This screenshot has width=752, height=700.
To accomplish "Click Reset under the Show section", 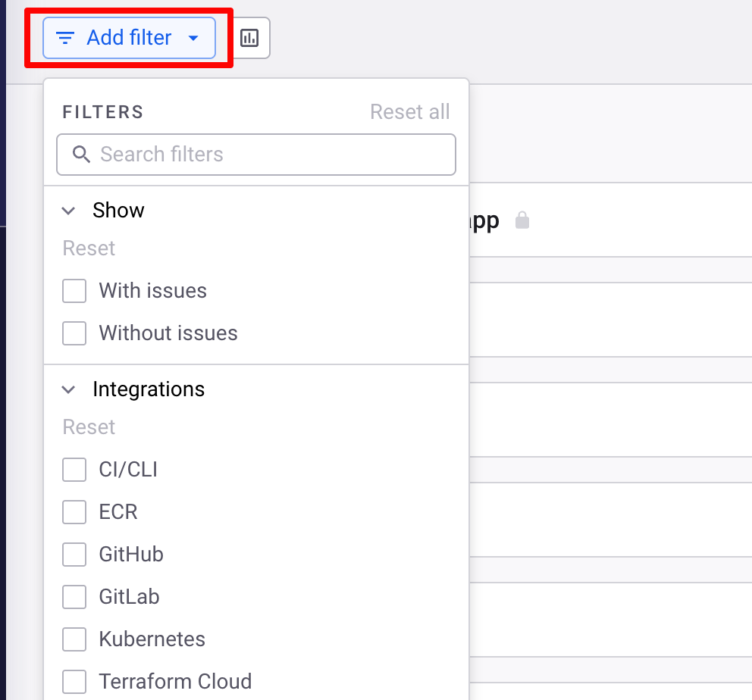I will point(89,248).
